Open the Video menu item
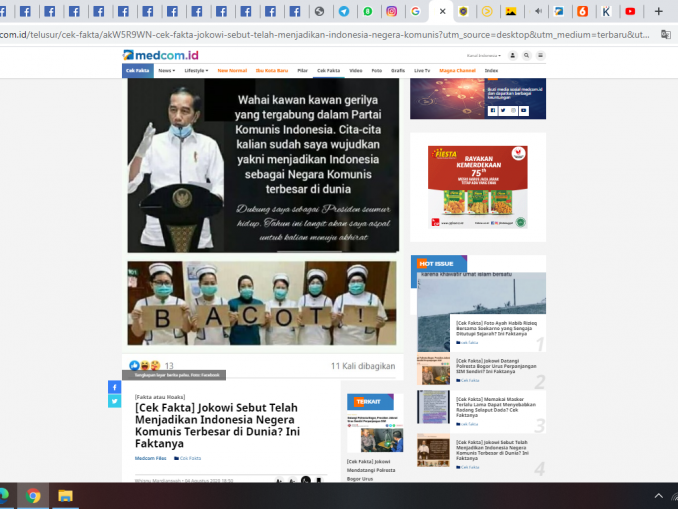The height and width of the screenshot is (509, 678). point(356,70)
